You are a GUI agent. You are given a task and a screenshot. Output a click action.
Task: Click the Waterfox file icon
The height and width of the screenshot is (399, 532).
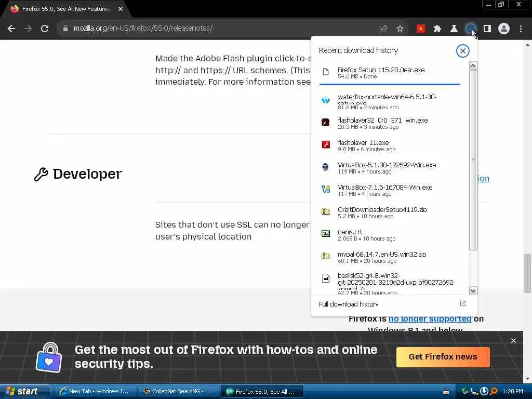pyautogui.click(x=326, y=100)
